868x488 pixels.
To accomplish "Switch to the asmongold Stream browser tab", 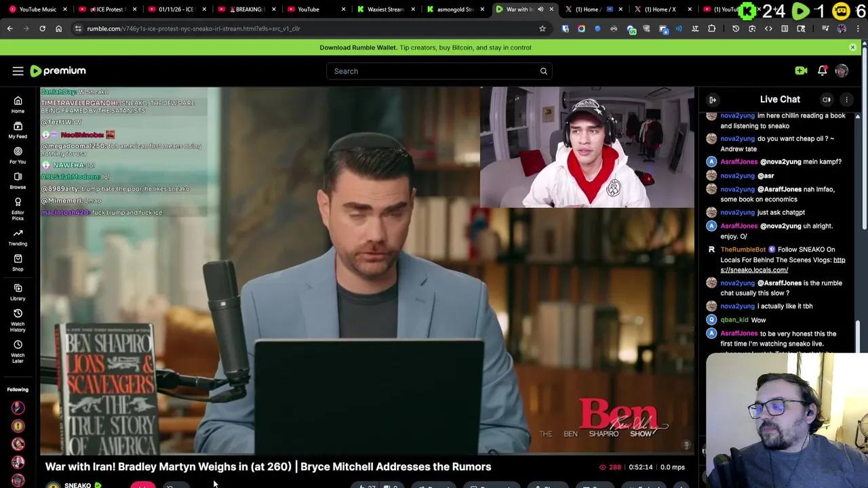I will pyautogui.click(x=455, y=9).
